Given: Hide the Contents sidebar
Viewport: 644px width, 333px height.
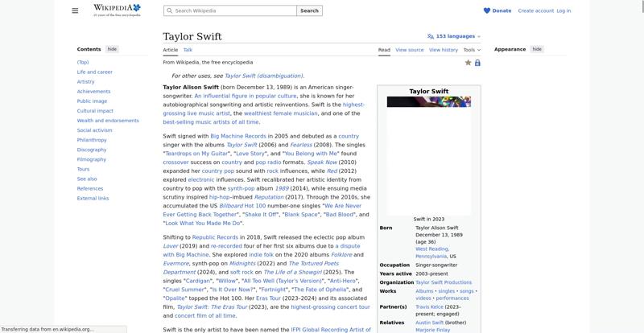Looking at the screenshot, I should pos(112,49).
